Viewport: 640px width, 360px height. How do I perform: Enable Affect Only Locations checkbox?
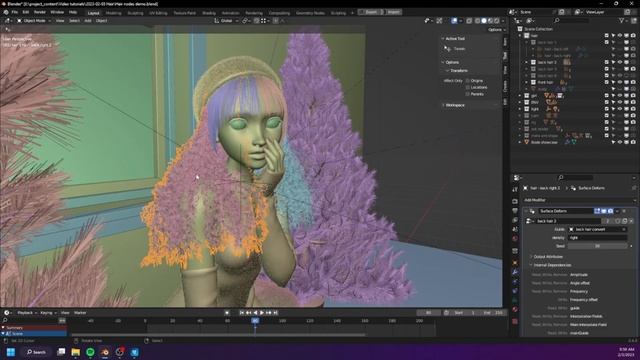point(468,87)
